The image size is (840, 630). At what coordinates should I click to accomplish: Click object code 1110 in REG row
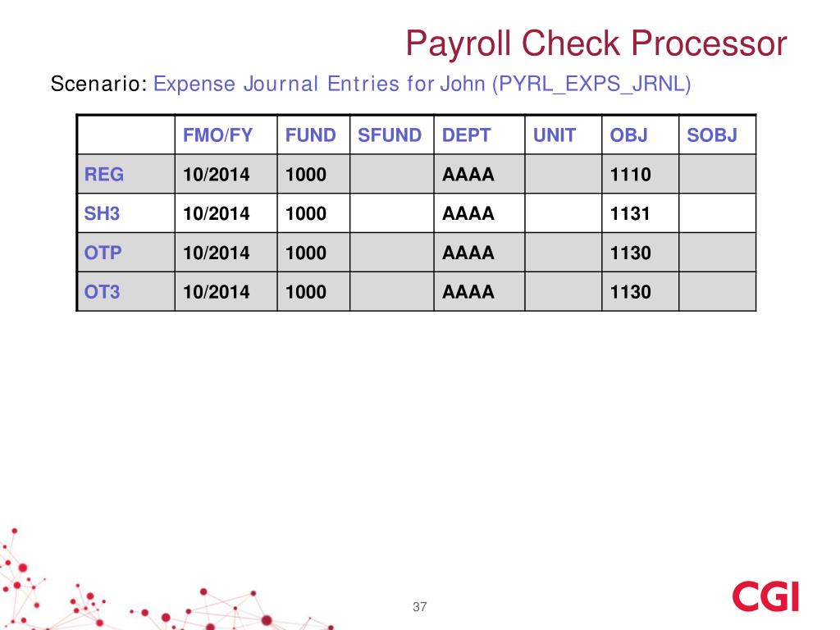631,174
